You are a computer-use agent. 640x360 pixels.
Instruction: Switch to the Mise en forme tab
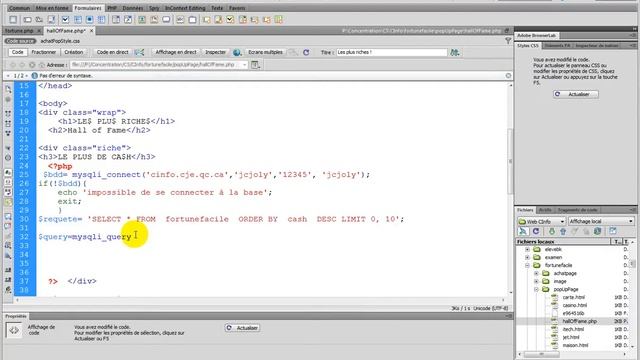coord(52,8)
